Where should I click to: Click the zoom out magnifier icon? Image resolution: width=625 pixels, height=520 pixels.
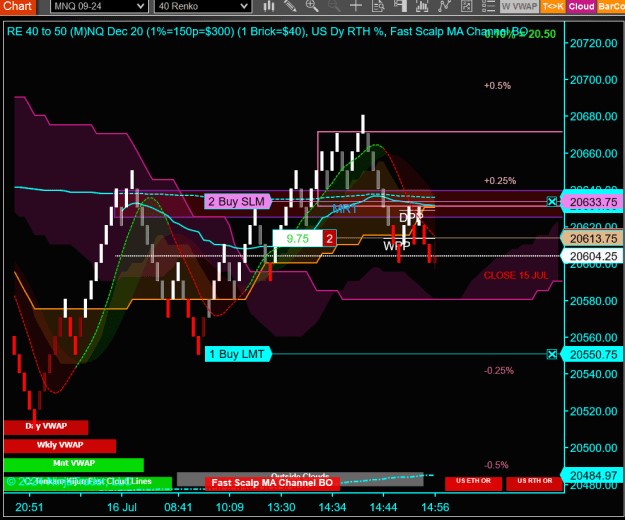334,6
